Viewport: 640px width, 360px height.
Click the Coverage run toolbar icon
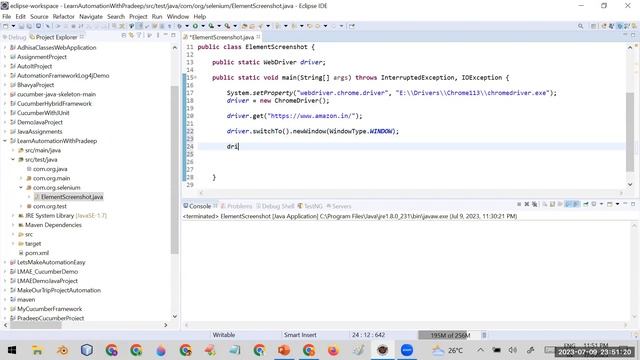(211, 26)
